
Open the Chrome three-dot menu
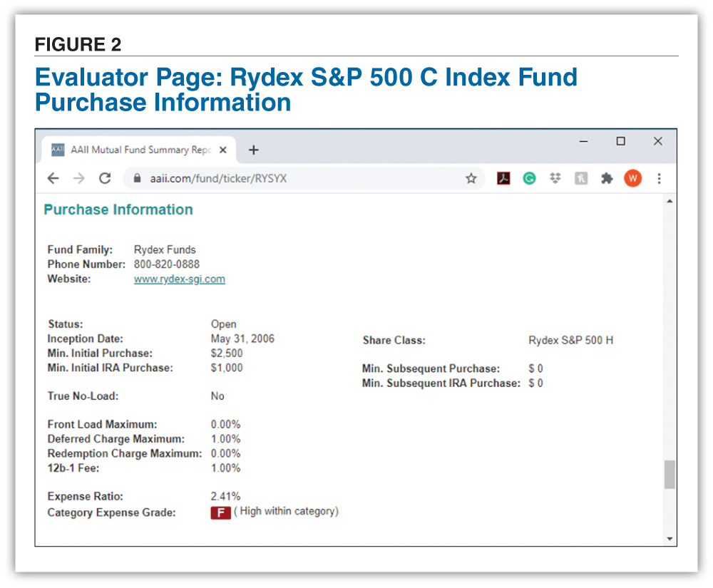[x=660, y=178]
